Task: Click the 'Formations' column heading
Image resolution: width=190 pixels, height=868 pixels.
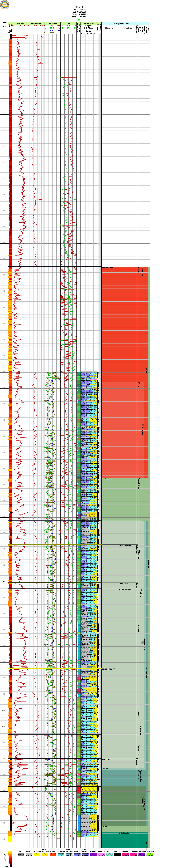Action: (x=127, y=28)
